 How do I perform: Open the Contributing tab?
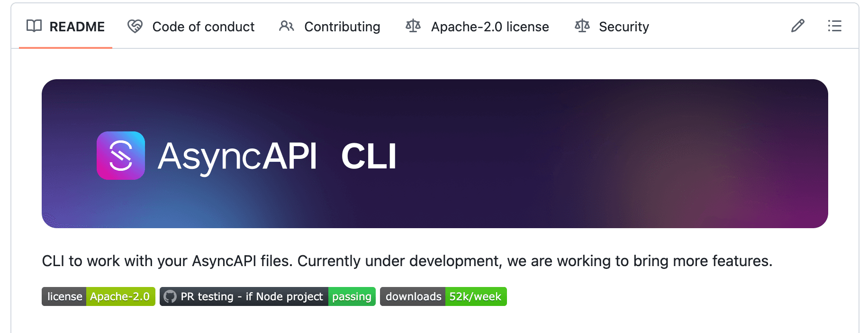pyautogui.click(x=330, y=27)
